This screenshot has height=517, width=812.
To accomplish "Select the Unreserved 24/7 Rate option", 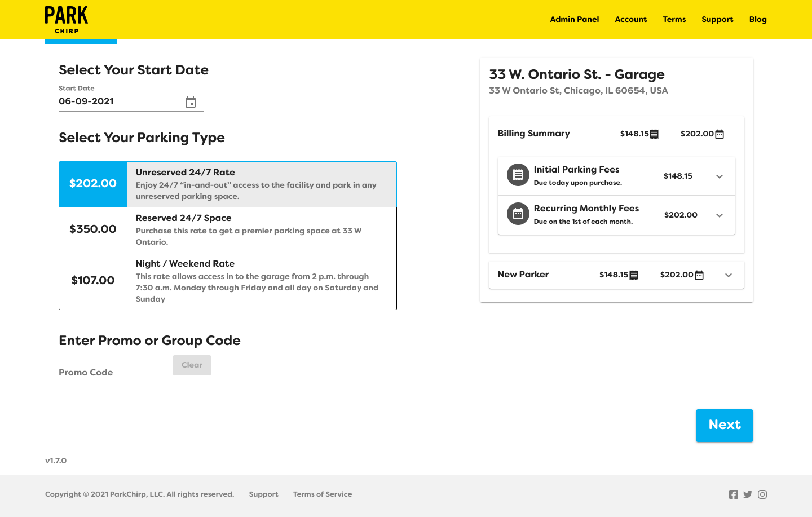I will [x=227, y=184].
